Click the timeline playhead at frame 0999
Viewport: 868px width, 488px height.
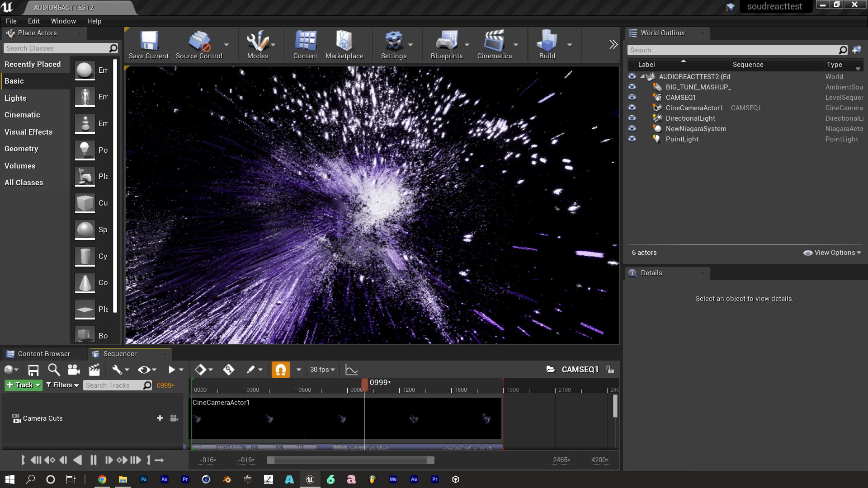pyautogui.click(x=365, y=385)
